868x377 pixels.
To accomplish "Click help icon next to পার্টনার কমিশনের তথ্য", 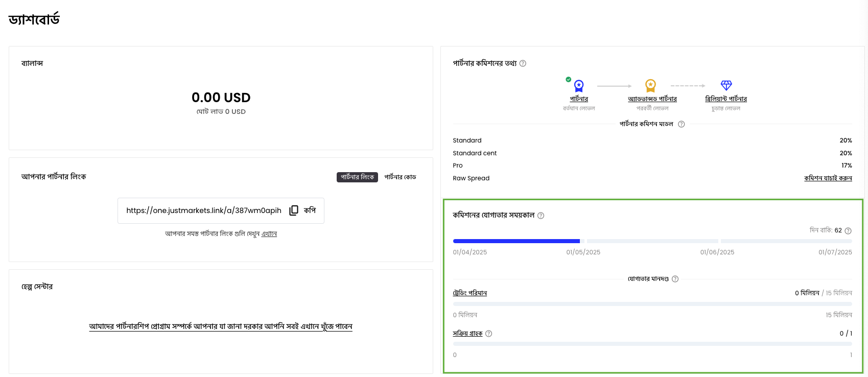I will tap(523, 63).
